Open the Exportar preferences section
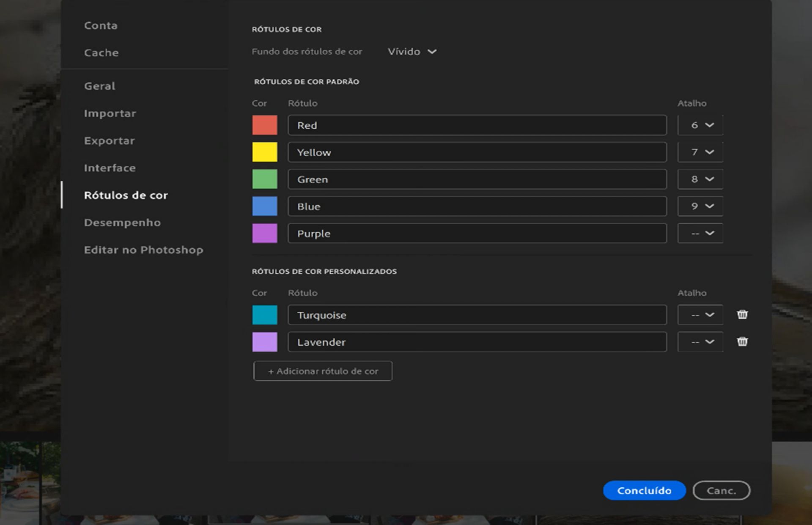 [x=109, y=140]
